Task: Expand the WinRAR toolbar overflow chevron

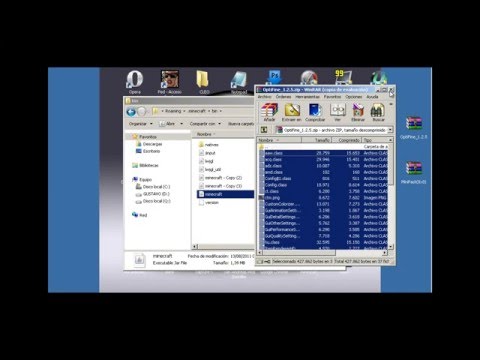Action: pos(391,104)
